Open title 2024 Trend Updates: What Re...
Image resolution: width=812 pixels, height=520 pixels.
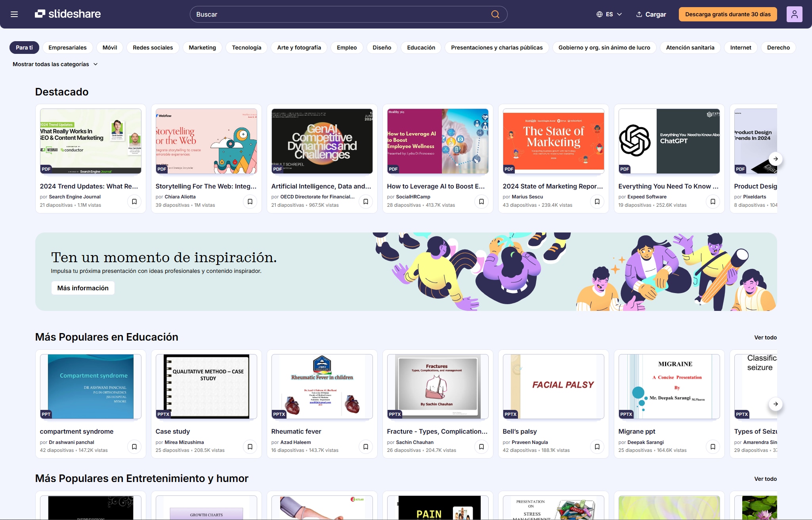pos(89,186)
